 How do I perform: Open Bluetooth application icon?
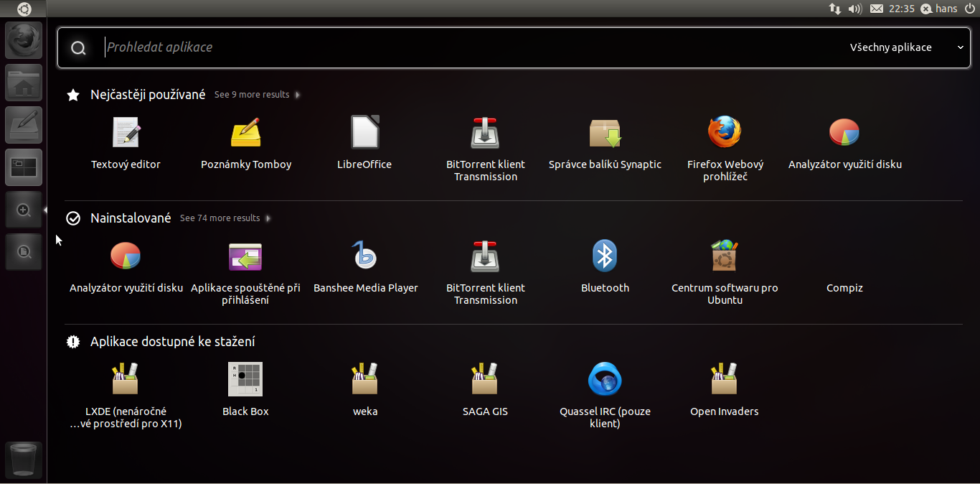(x=605, y=257)
